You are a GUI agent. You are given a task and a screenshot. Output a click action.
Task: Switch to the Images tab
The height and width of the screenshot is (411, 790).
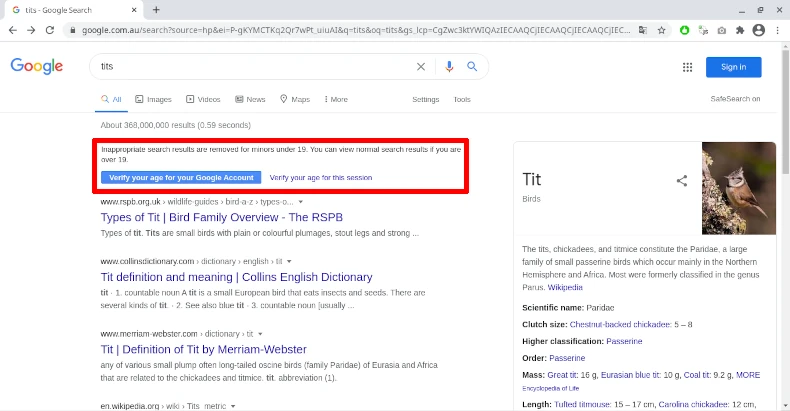[154, 99]
